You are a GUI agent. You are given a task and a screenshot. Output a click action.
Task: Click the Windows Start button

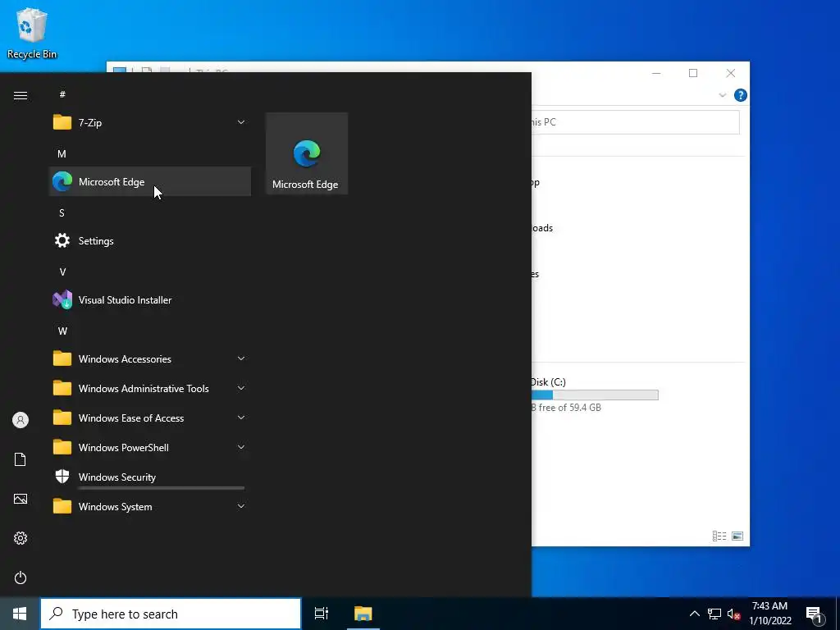point(20,614)
